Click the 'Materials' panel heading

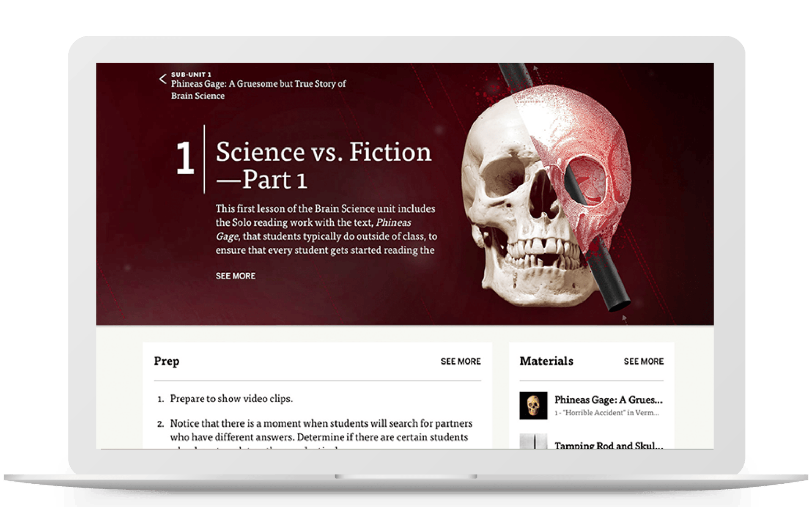[x=546, y=361]
